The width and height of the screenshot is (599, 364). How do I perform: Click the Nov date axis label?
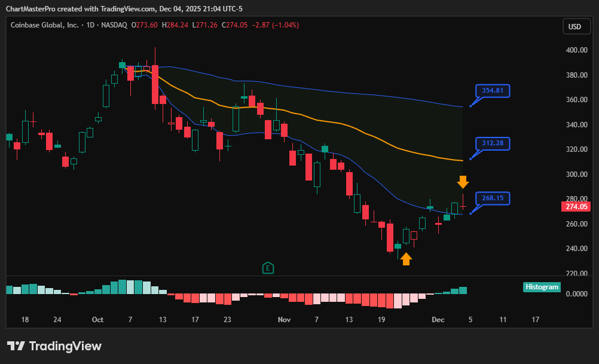pyautogui.click(x=284, y=320)
